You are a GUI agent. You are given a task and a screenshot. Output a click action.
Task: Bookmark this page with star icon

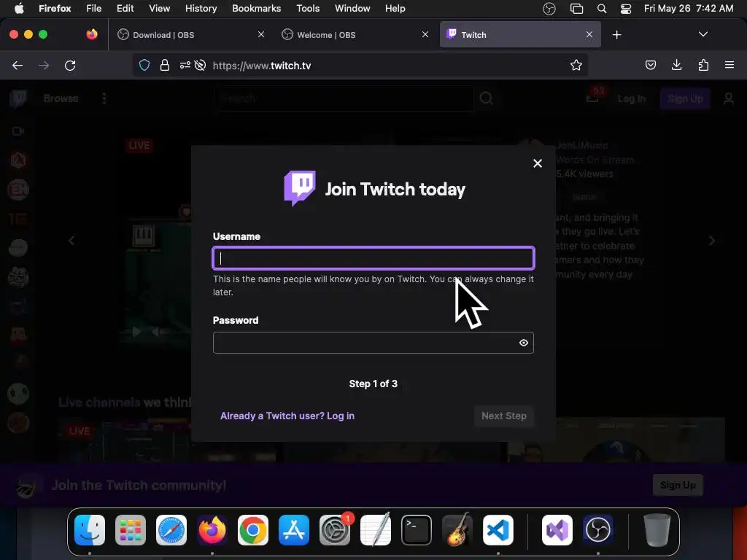tap(576, 65)
